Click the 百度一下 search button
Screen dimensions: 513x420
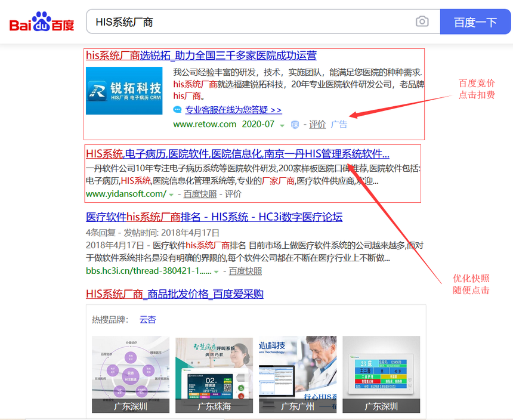(475, 22)
